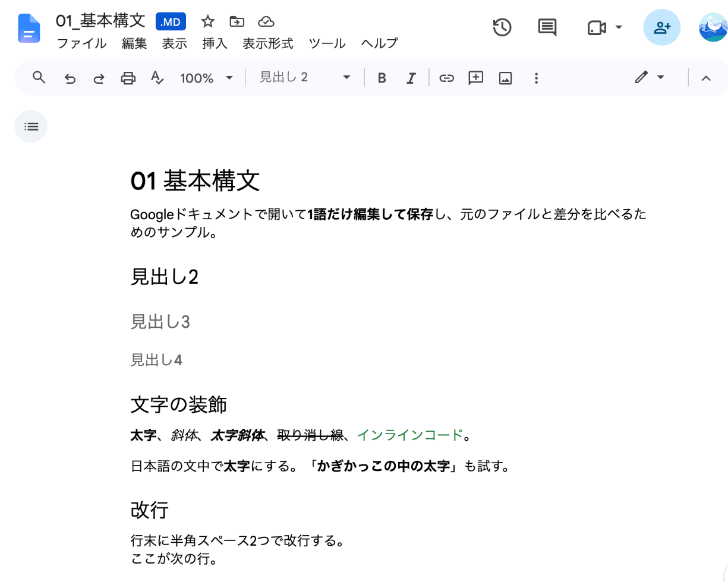The width and height of the screenshot is (728, 582).
Task: Click the 改行 heading
Action: pos(149,510)
